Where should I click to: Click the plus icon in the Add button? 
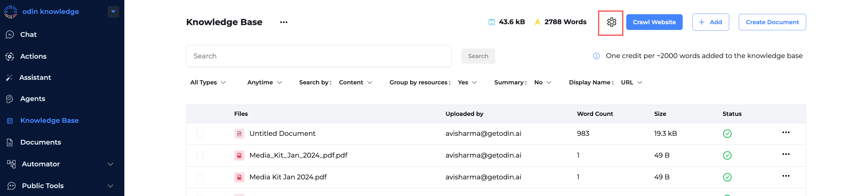click(701, 22)
